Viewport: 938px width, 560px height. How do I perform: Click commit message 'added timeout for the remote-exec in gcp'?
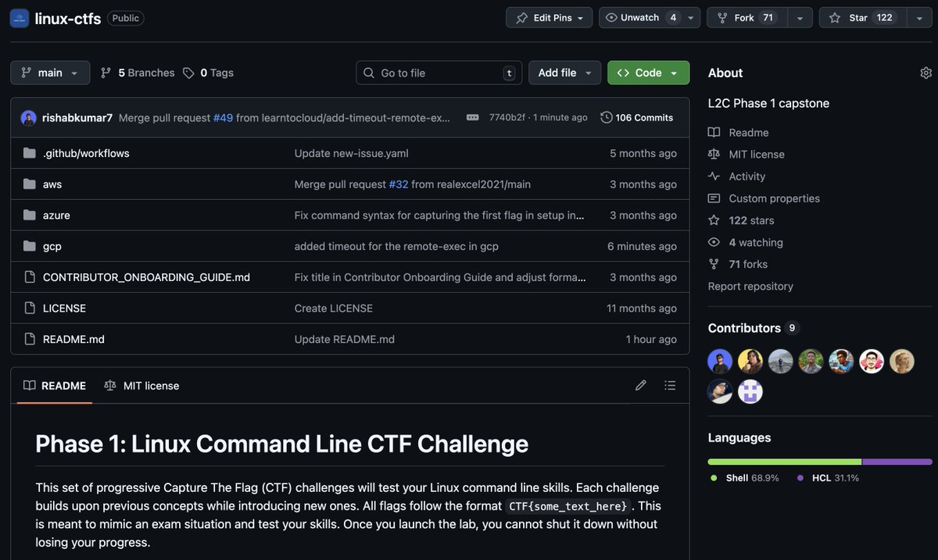coord(396,246)
